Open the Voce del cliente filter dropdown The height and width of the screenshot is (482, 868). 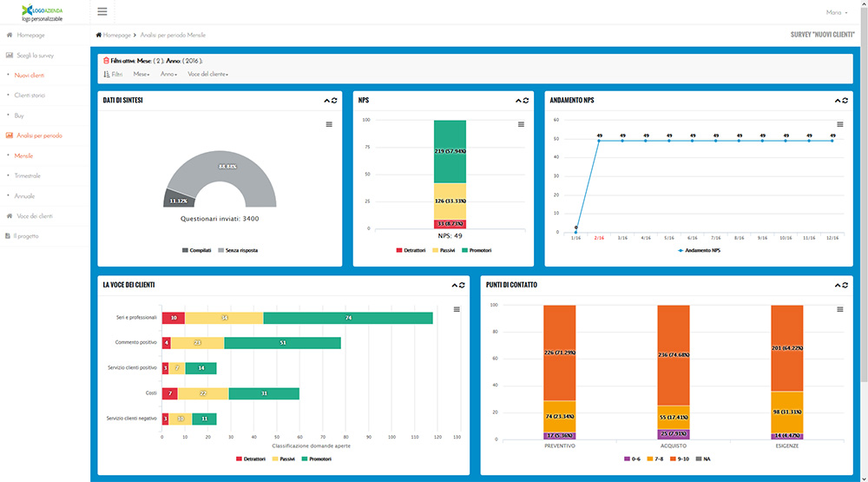[x=207, y=75]
